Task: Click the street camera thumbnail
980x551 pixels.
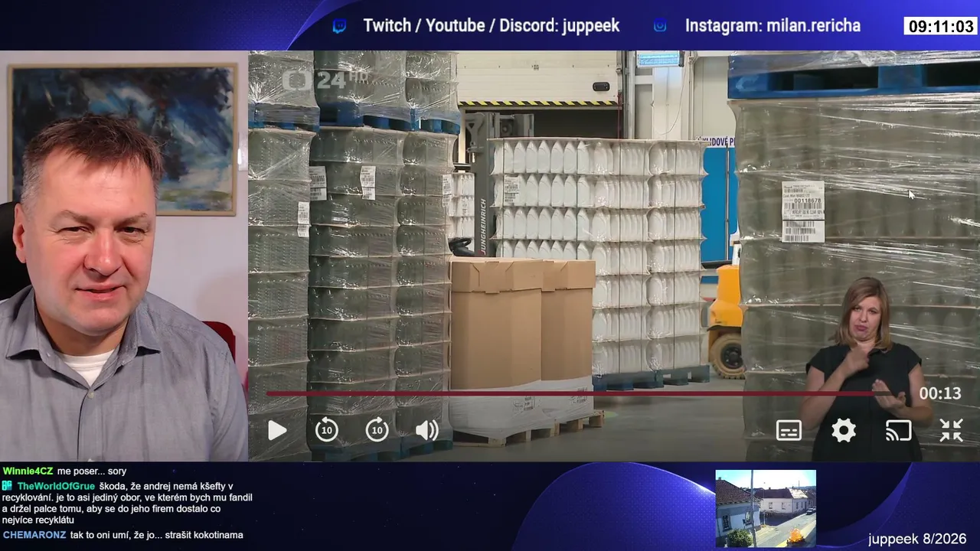Action: 766,508
